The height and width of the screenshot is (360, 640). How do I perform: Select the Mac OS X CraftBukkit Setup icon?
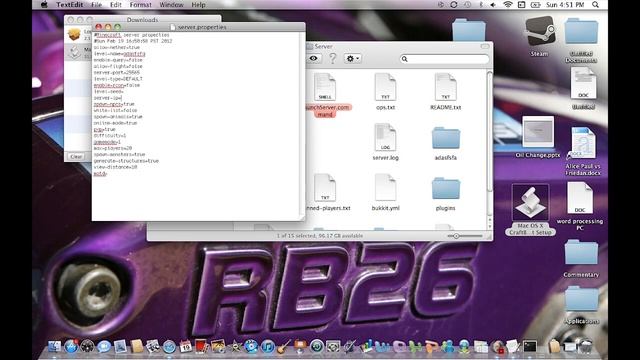[x=530, y=209]
